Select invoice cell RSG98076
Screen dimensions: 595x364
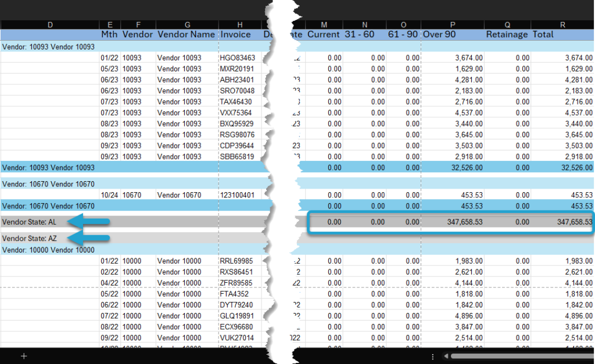coord(240,135)
